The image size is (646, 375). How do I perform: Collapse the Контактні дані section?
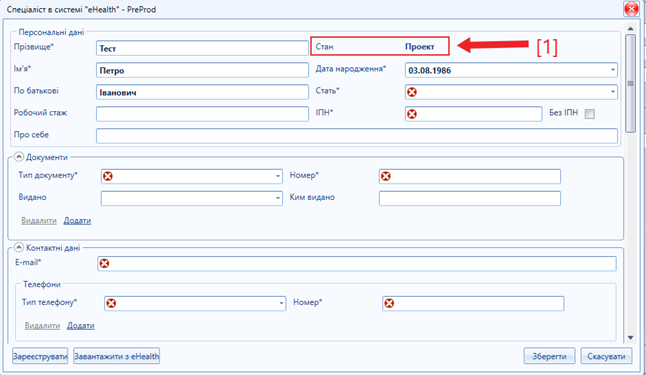19,247
